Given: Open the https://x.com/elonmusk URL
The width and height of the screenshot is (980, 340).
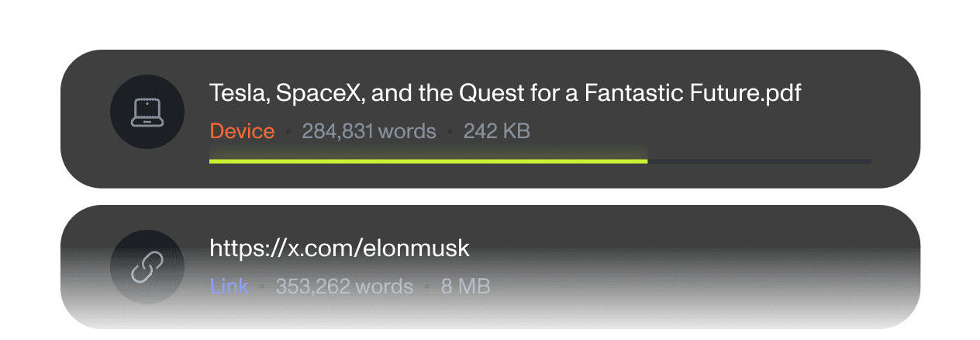Looking at the screenshot, I should coord(340,248).
